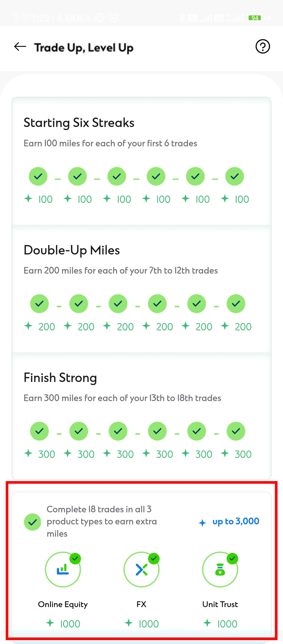This screenshot has height=644, width=283.
Task: Tap the FX cross arrows icon
Action: [x=141, y=569]
